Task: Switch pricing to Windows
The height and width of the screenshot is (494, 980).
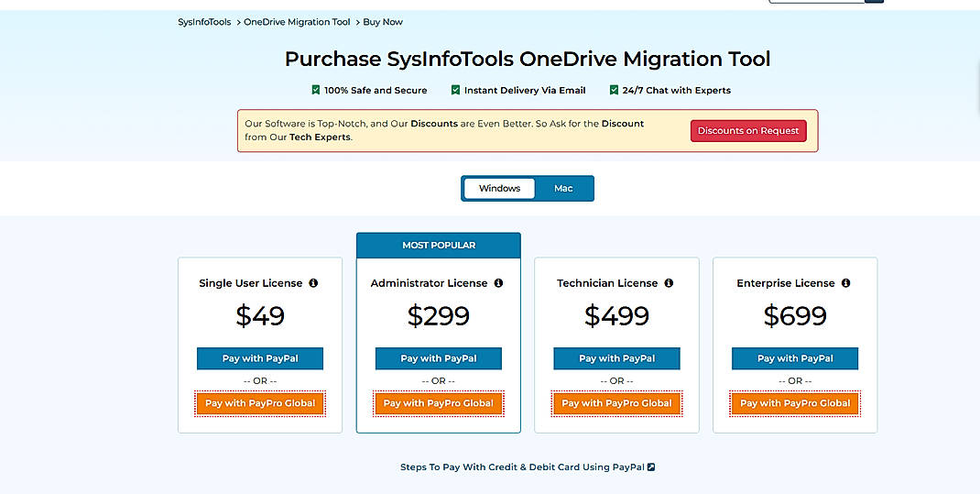Action: [x=499, y=188]
